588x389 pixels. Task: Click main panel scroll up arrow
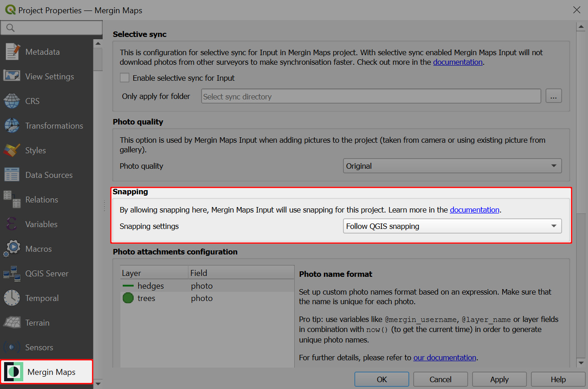coord(581,27)
